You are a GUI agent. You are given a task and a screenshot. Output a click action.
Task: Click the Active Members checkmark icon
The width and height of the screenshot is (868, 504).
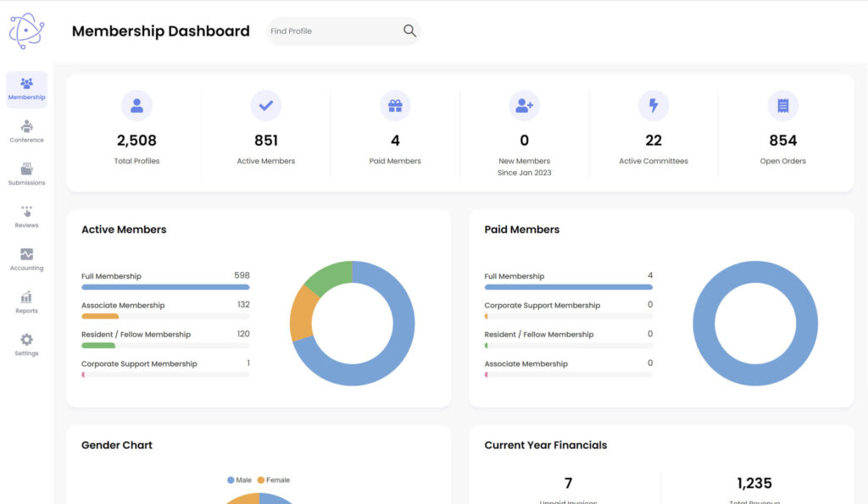pos(266,106)
